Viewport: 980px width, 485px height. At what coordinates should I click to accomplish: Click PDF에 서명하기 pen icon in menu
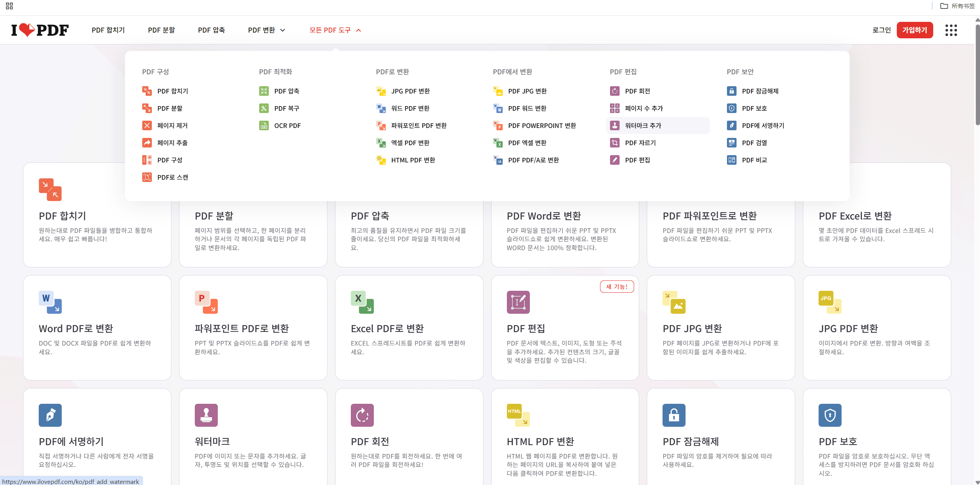[x=732, y=126]
